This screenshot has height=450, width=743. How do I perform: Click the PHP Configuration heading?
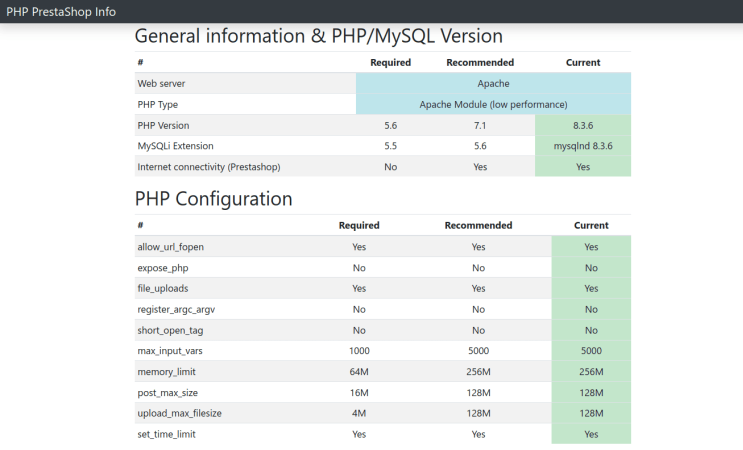coord(213,198)
